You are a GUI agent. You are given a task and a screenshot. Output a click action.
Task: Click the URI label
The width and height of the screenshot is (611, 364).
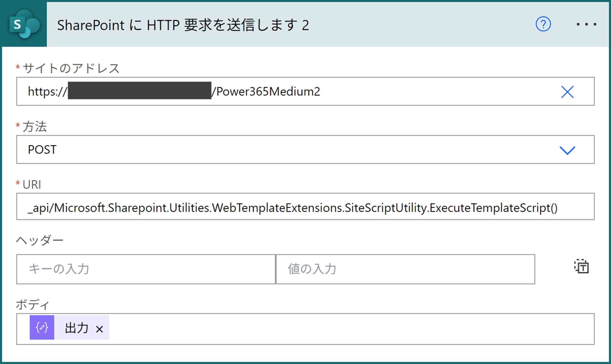point(32,185)
